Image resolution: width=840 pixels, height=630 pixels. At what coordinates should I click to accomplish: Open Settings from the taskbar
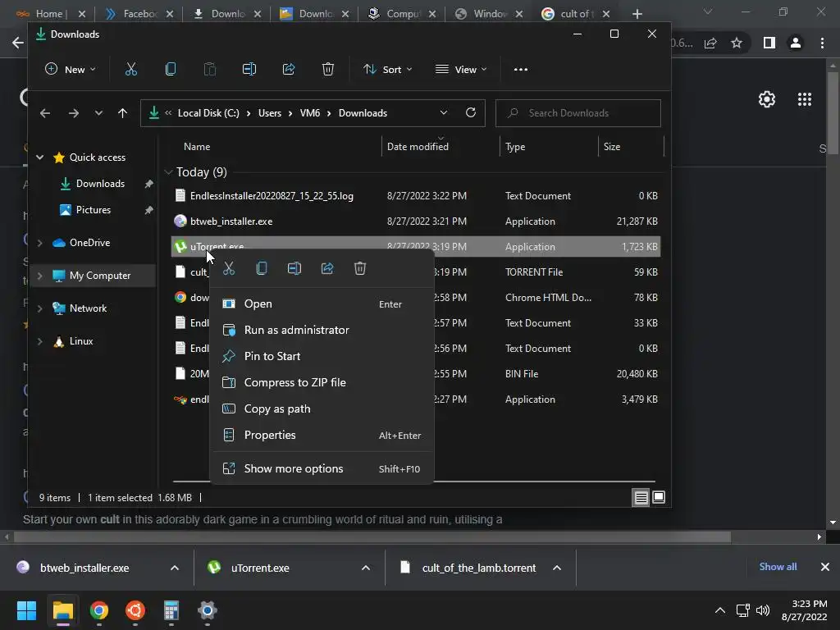pos(208,610)
